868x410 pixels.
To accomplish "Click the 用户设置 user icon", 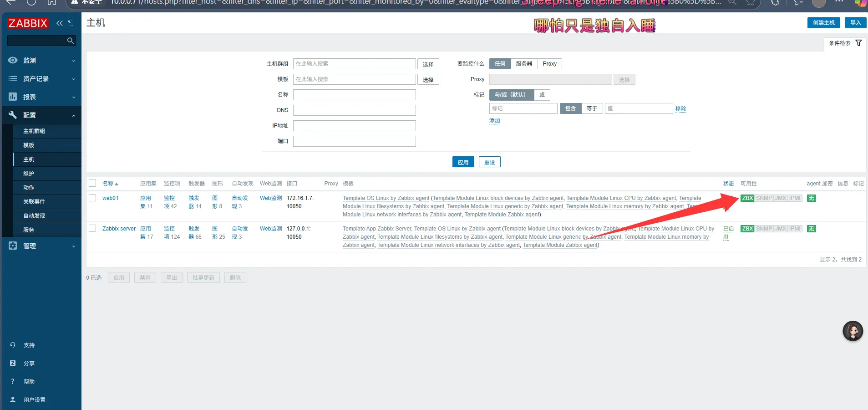I will point(13,400).
